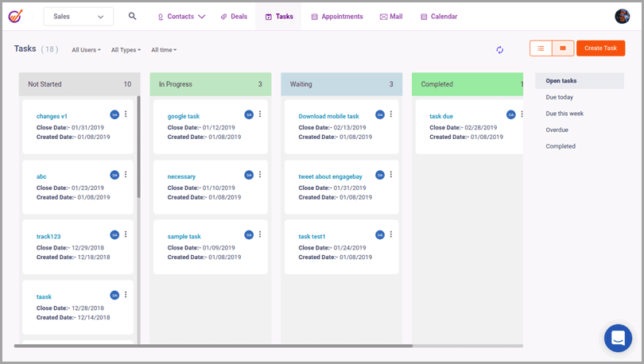The height and width of the screenshot is (364, 644).
Task: Open the search magnifier icon
Action: pos(132,16)
